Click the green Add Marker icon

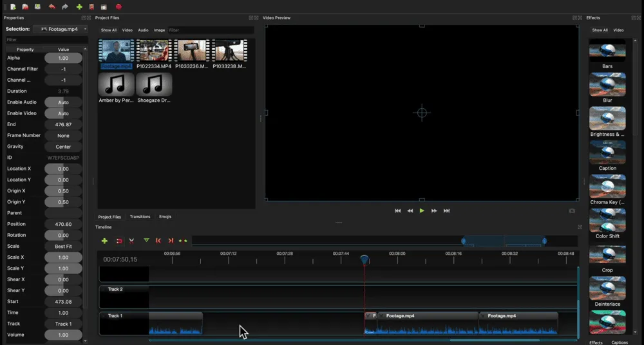[146, 240]
